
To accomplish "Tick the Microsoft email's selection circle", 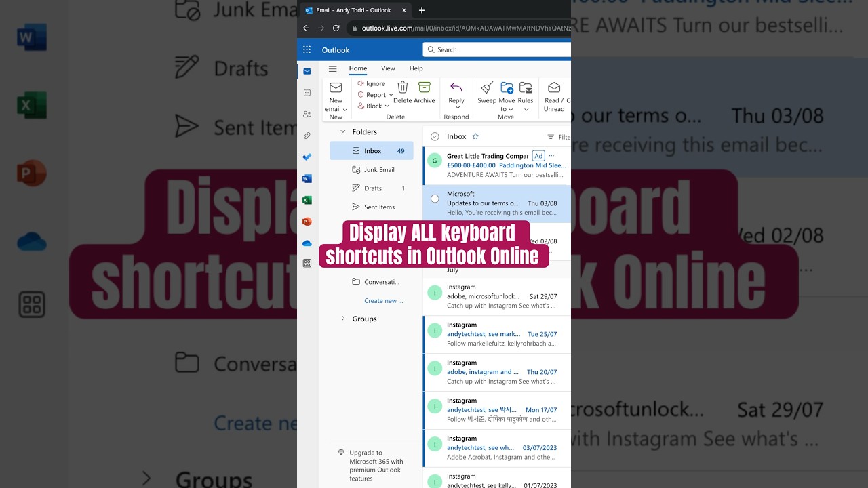I will pyautogui.click(x=435, y=199).
